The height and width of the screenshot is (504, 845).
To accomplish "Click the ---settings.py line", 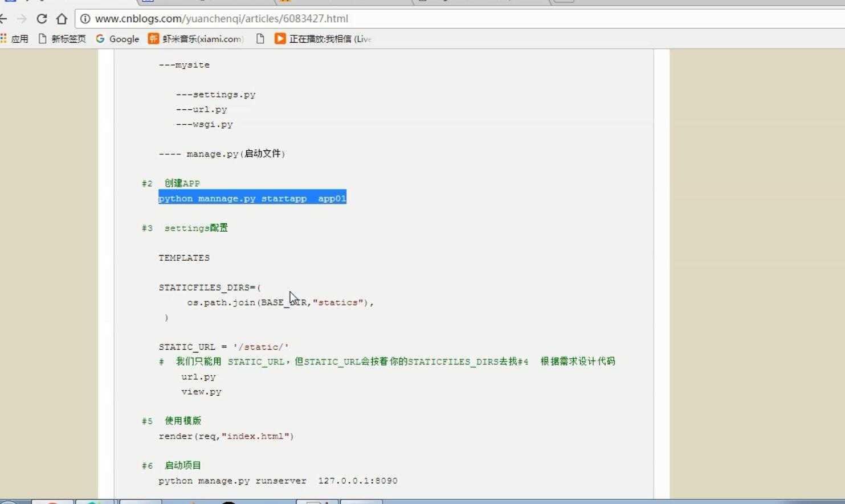I will pos(215,95).
